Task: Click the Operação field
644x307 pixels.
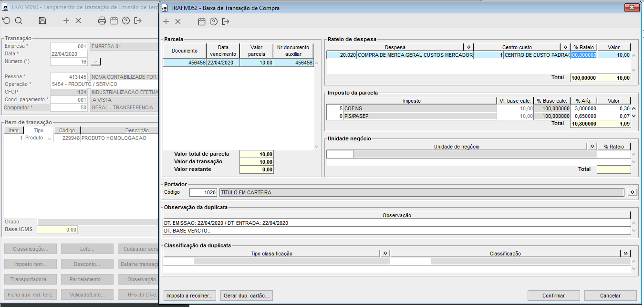Action: point(104,85)
